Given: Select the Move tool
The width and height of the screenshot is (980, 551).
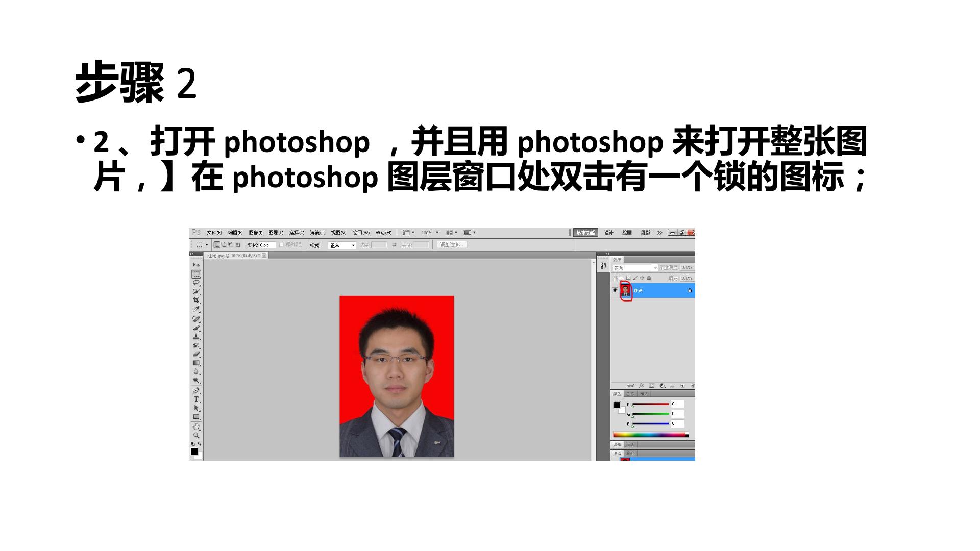Looking at the screenshot, I should 196,265.
